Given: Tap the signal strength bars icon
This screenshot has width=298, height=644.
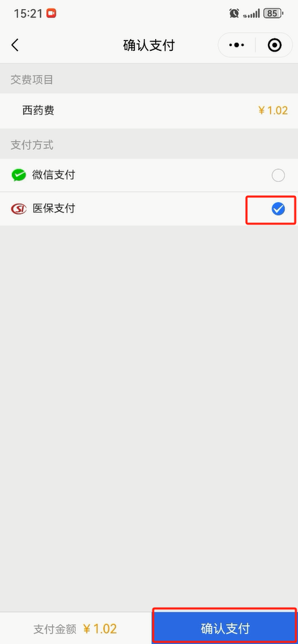Looking at the screenshot, I should 251,14.
